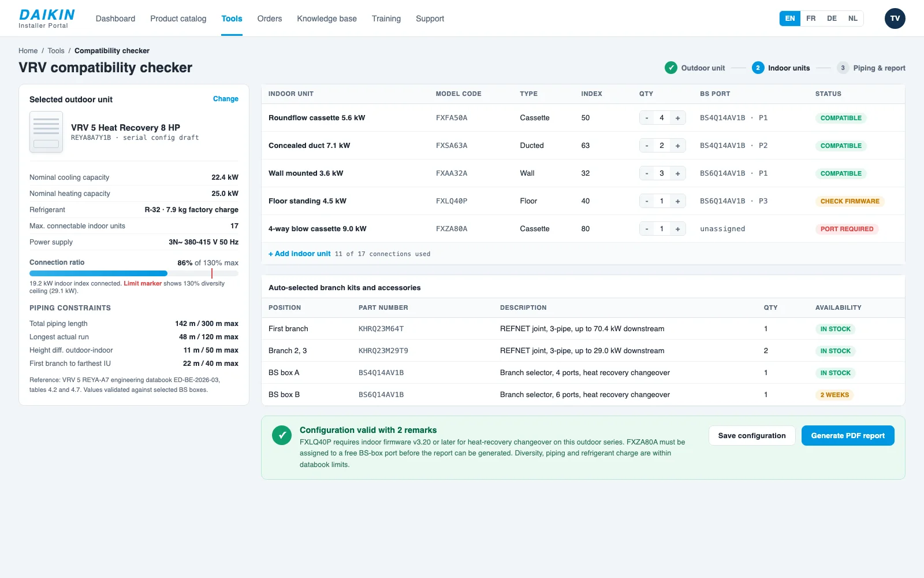Click model code FXFA50A
The width and height of the screenshot is (924, 578).
click(452, 118)
